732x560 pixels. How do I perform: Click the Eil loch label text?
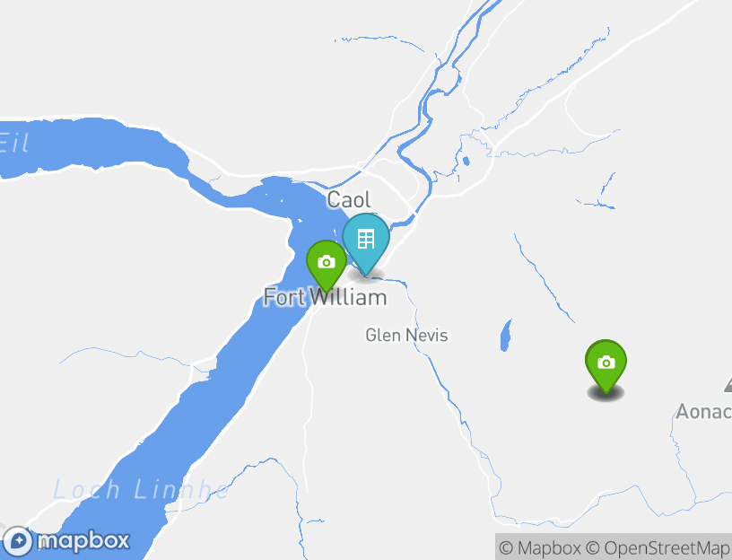click(x=14, y=143)
